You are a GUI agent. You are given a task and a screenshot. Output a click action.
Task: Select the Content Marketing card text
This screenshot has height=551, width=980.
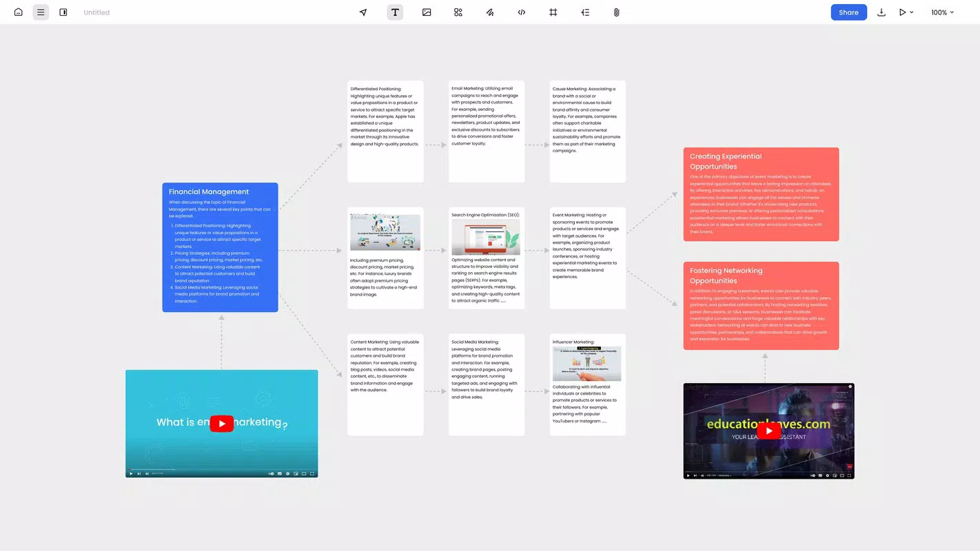pos(385,366)
